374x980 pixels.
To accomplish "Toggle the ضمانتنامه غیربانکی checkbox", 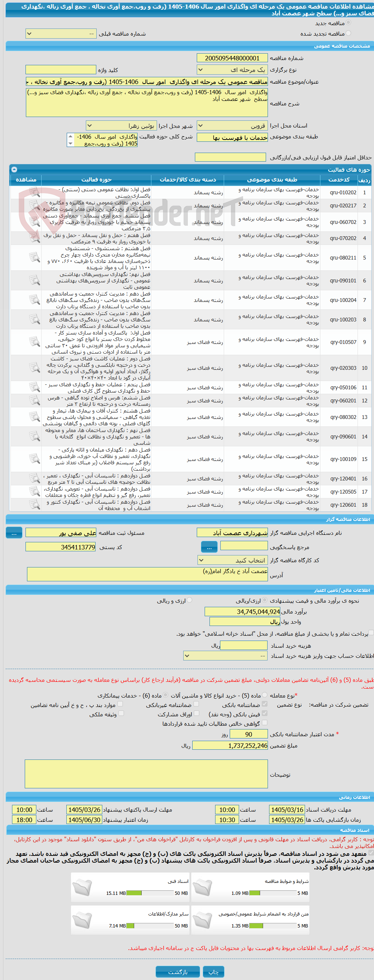I will pos(196,704).
